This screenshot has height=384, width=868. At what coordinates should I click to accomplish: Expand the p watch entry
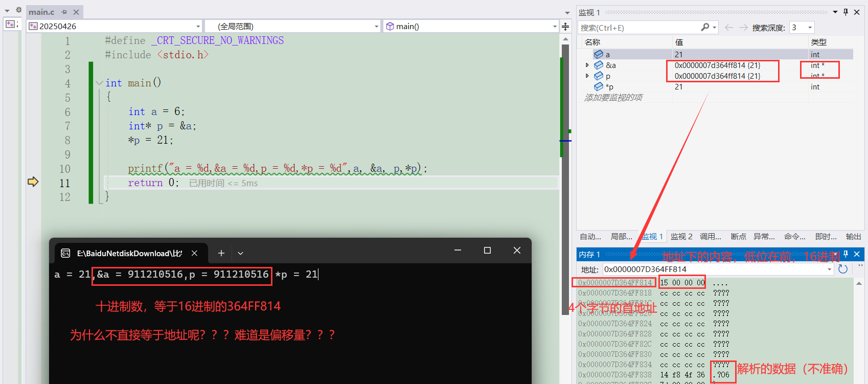pos(587,76)
